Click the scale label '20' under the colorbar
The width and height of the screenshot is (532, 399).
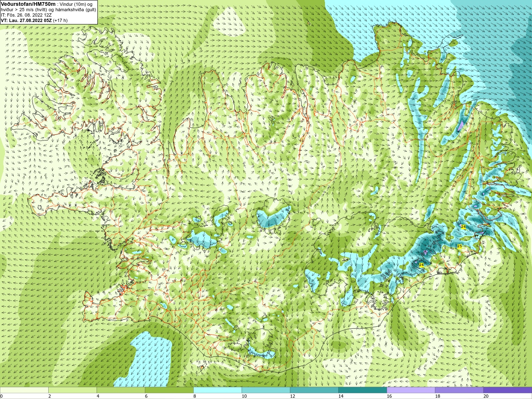[486, 396]
